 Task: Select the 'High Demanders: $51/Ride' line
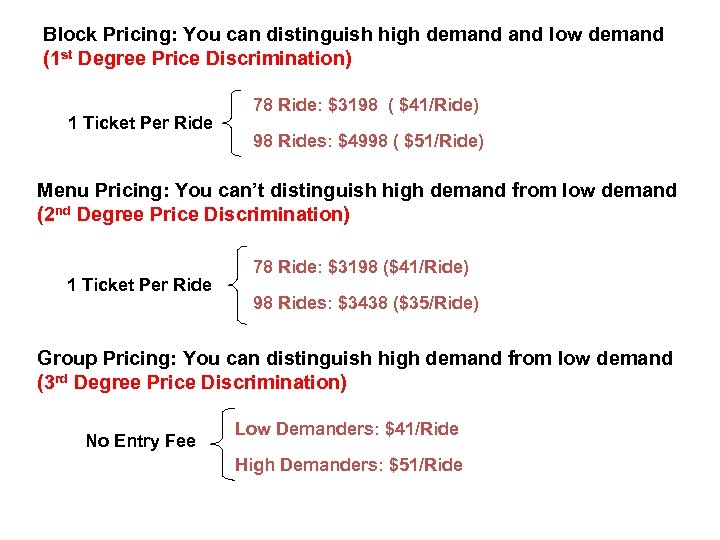[x=348, y=465]
